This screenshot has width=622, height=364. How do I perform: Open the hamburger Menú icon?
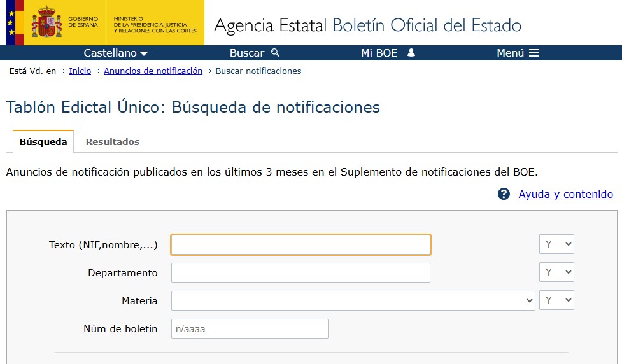534,53
